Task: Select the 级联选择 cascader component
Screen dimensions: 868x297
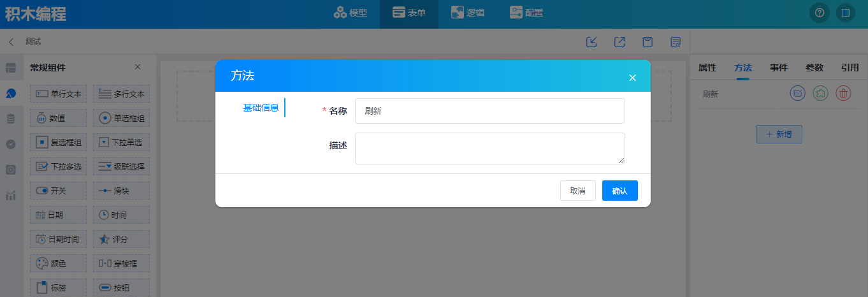Action: coord(122,166)
